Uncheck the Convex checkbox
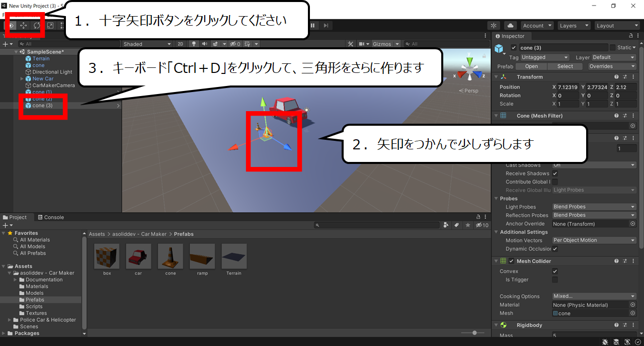Image resolution: width=644 pixels, height=346 pixels. [x=555, y=271]
